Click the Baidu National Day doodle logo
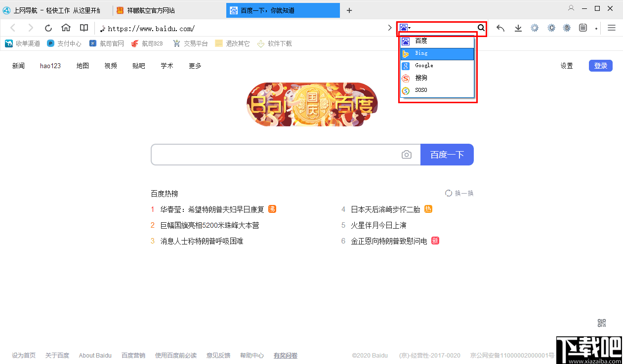This screenshot has height=364, width=623. click(312, 104)
